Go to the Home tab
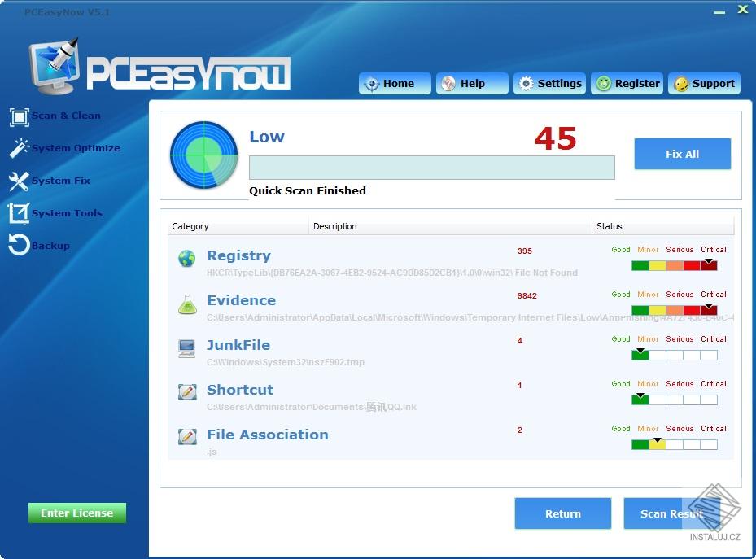The image size is (756, 559). 394,83
